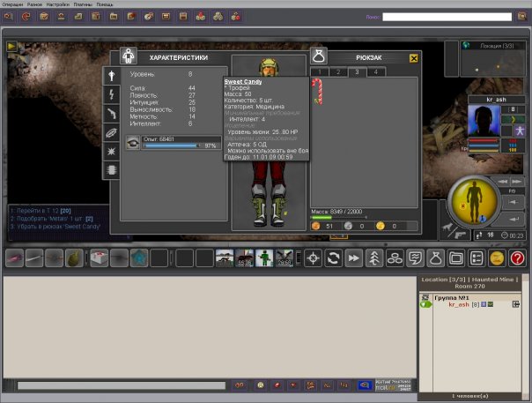Image resolution: width=532 pixels, height=403 pixels.
Task: Click the chat speech bubble icon
Action: pos(415,257)
